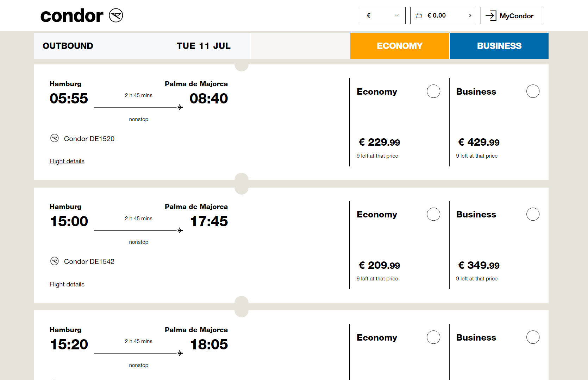This screenshot has height=380, width=588.
Task: Click airplane icon on 15:20 flight line
Action: [x=180, y=353]
